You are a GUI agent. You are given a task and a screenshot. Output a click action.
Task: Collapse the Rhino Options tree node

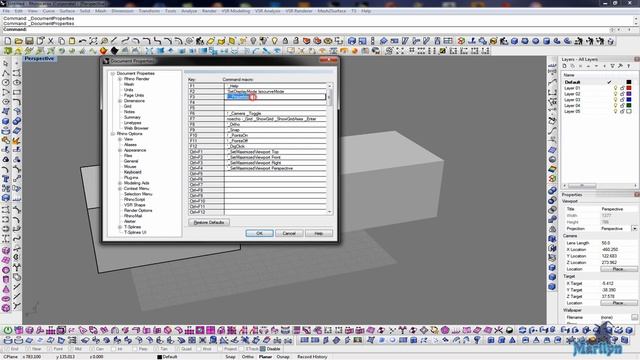coord(113,134)
